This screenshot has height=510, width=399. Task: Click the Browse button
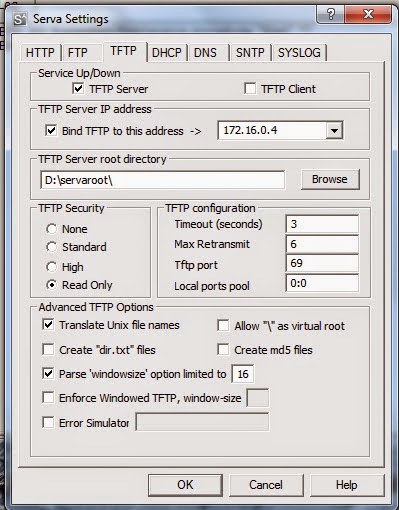click(330, 179)
